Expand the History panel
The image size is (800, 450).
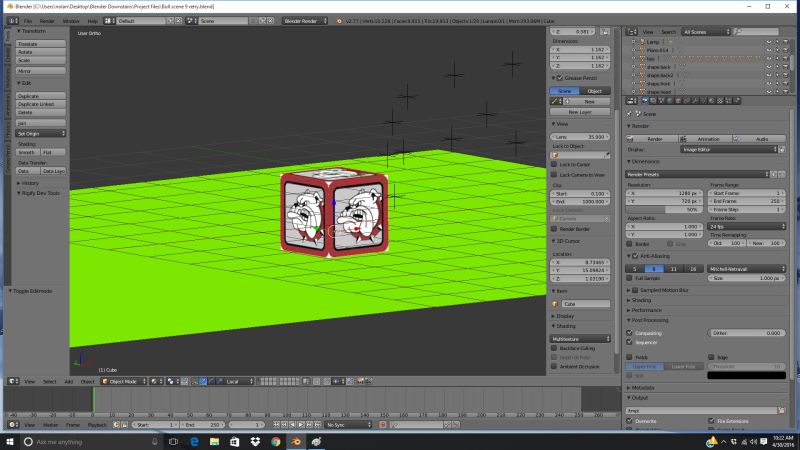point(28,183)
